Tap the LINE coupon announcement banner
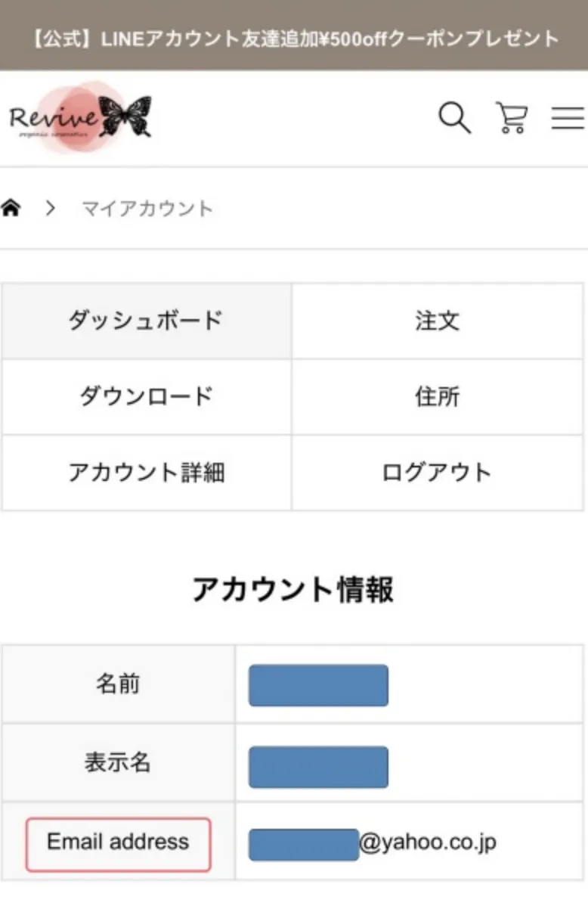Viewport: 588px width, 912px height. 294,37
